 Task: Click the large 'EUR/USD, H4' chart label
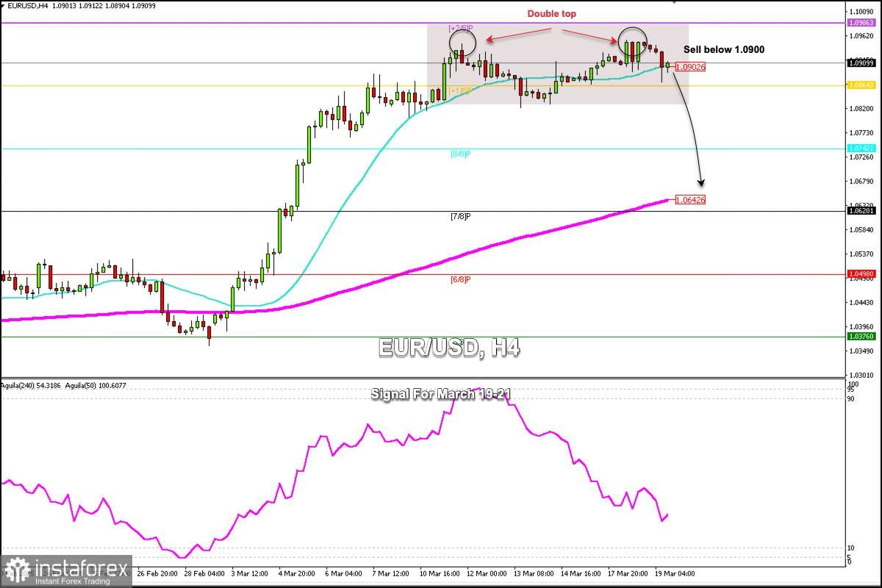pyautogui.click(x=449, y=347)
